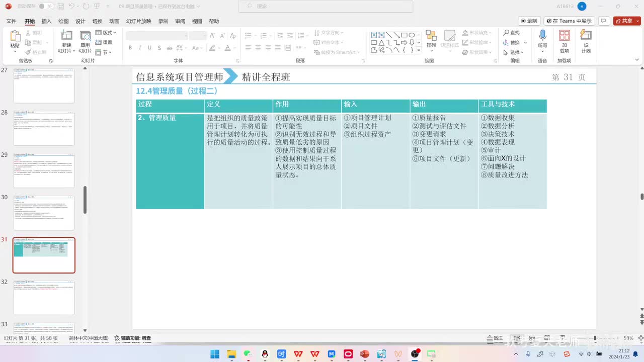
Task: Click the font color A swatch
Action: (x=227, y=48)
